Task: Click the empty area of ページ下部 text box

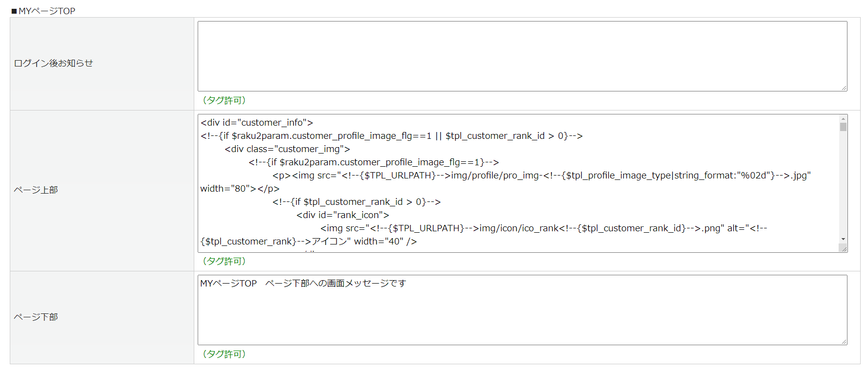Action: [522, 318]
